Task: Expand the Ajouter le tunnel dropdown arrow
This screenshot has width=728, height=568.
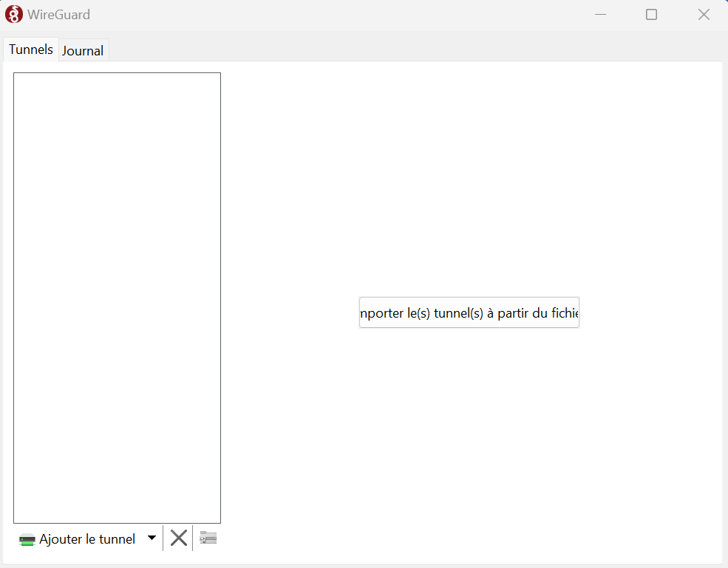Action: 152,538
